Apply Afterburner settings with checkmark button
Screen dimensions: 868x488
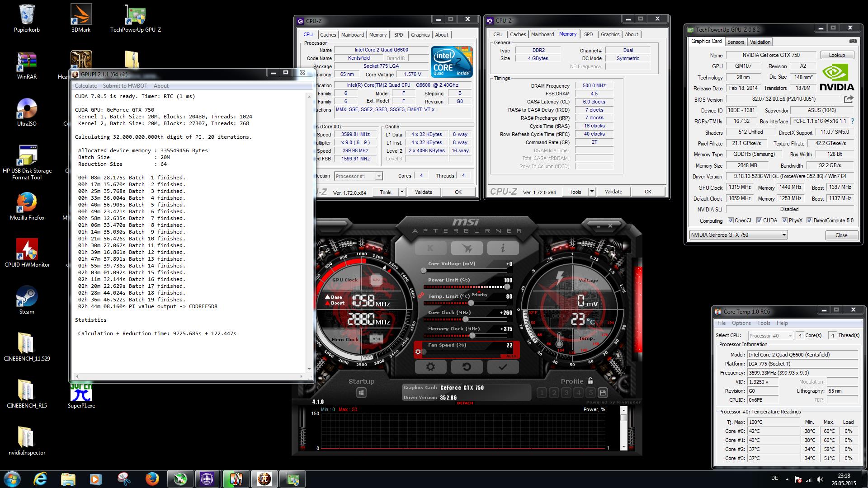click(x=502, y=367)
